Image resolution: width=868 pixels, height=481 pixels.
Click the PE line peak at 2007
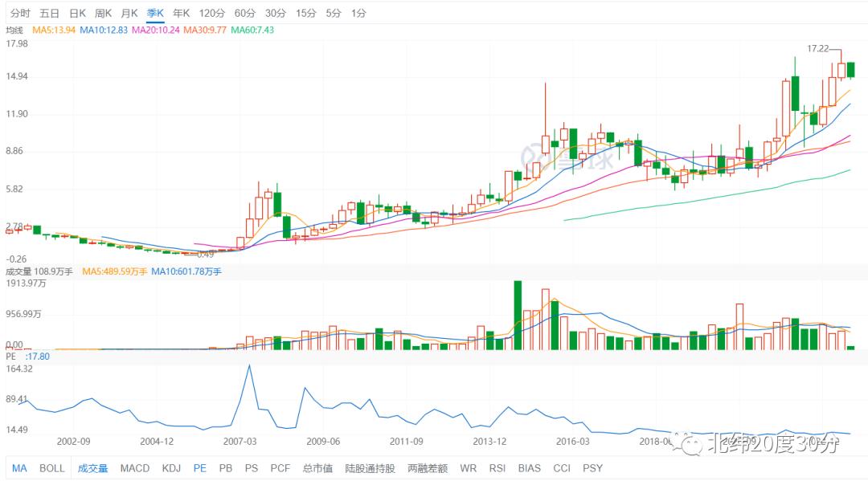tap(249, 365)
